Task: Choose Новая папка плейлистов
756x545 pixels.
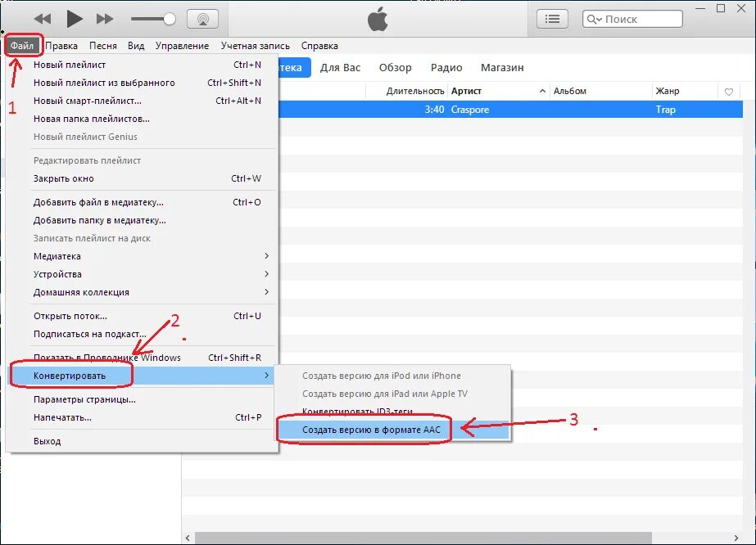Action: tap(143, 119)
